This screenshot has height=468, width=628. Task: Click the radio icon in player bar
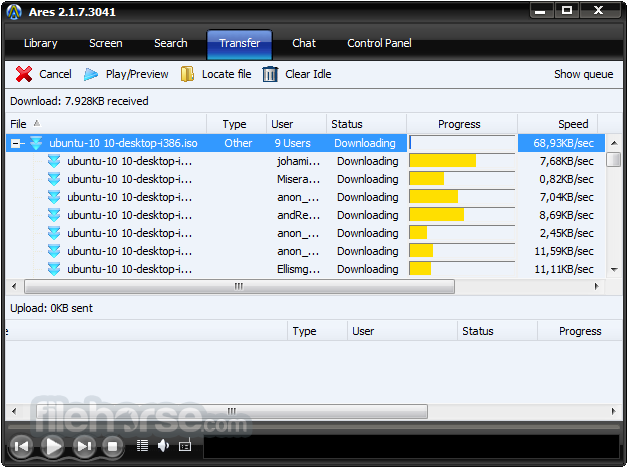[185, 446]
